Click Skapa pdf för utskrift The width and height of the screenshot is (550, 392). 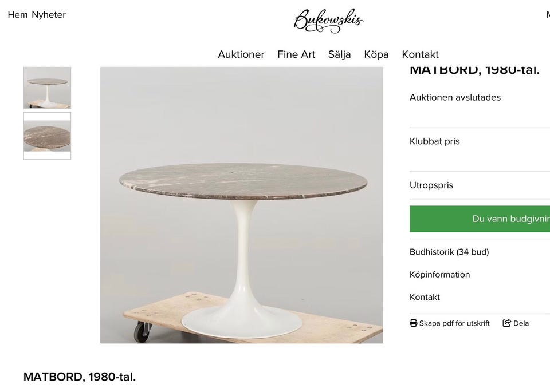(x=454, y=323)
